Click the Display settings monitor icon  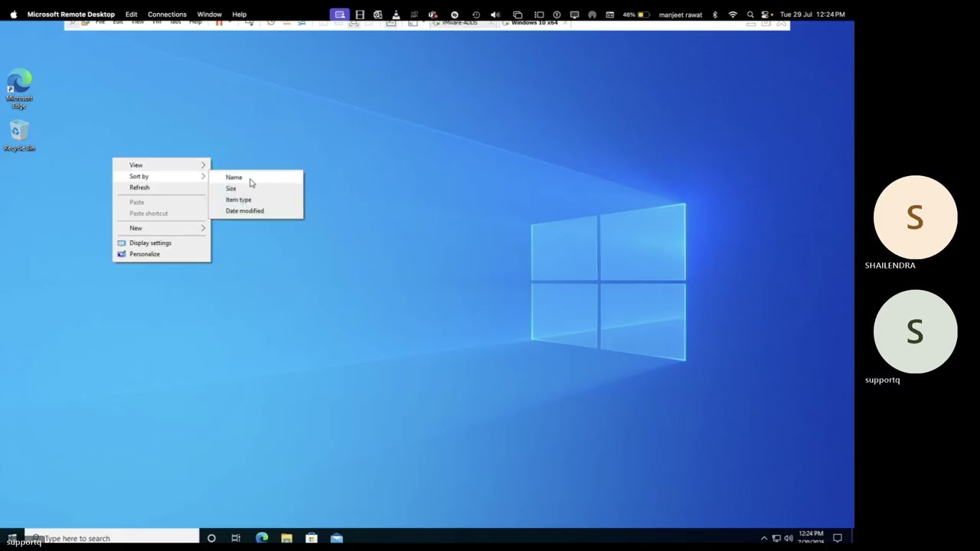[x=121, y=243]
